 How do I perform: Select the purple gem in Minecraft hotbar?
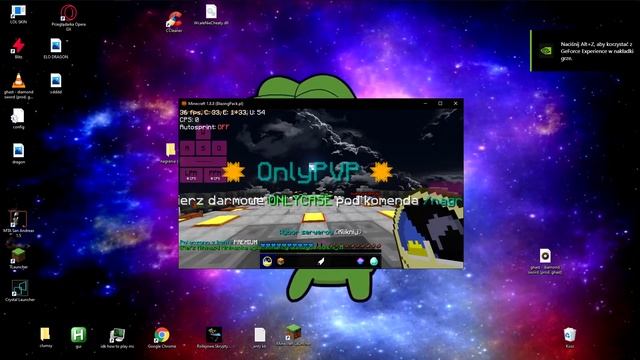point(360,261)
